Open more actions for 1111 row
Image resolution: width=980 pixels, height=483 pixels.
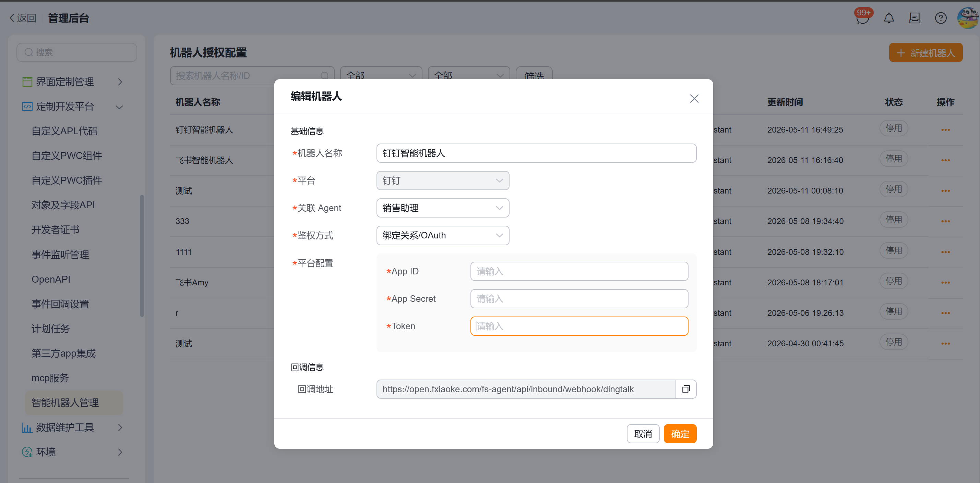(x=945, y=252)
